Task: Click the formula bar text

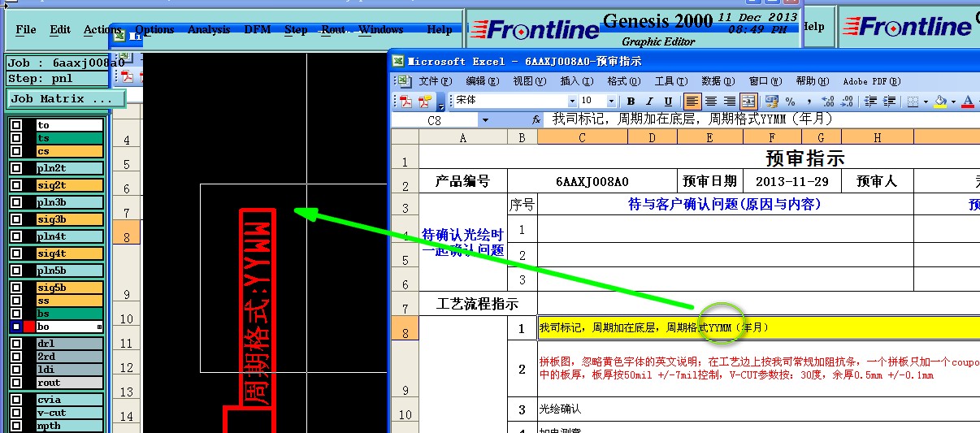Action: (x=692, y=119)
